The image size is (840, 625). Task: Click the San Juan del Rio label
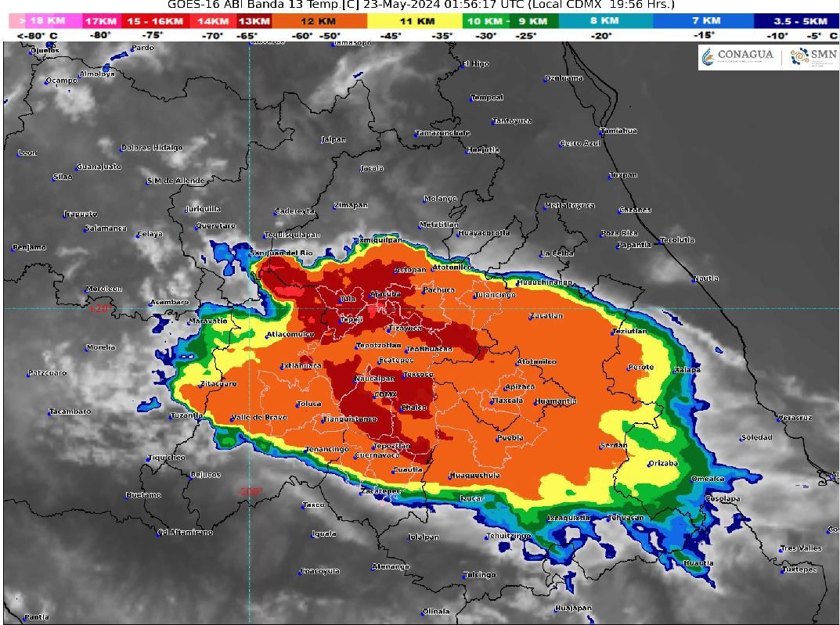coord(281,253)
